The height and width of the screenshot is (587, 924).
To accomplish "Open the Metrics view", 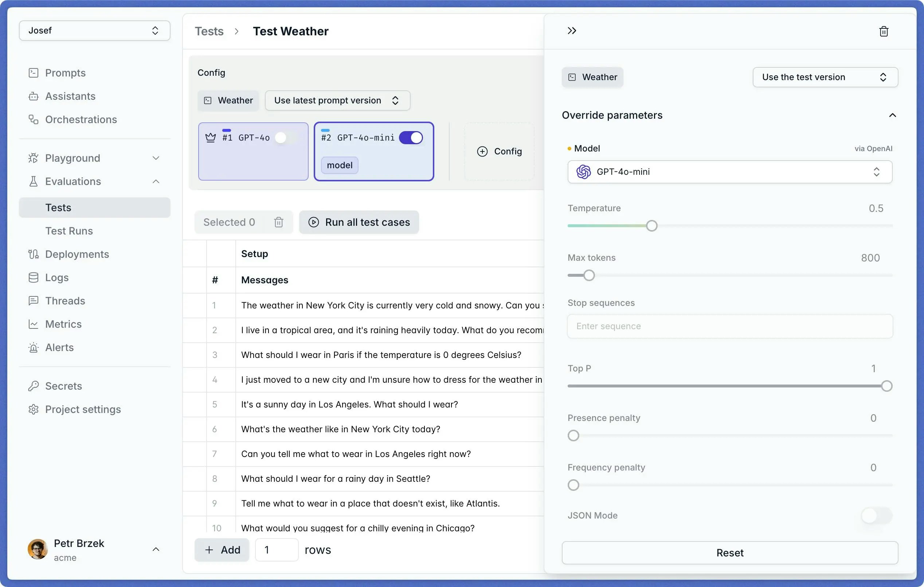I will click(63, 324).
